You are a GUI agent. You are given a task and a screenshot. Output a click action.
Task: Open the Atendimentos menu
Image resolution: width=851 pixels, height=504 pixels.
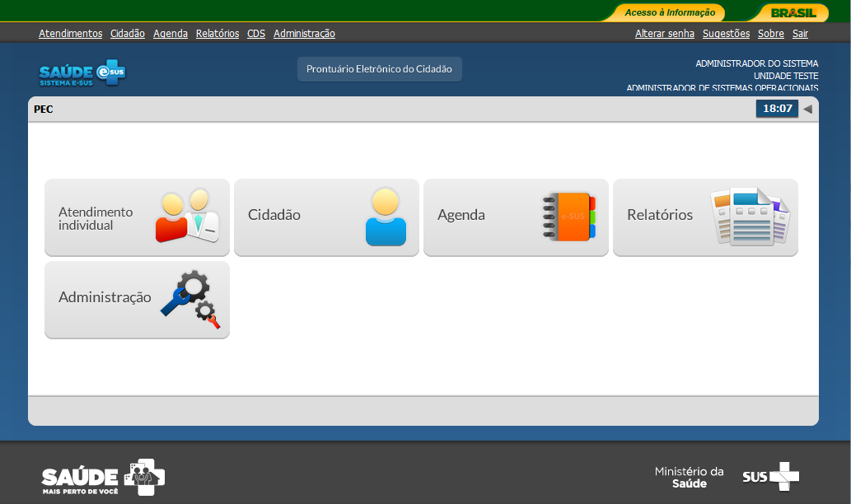pos(70,34)
